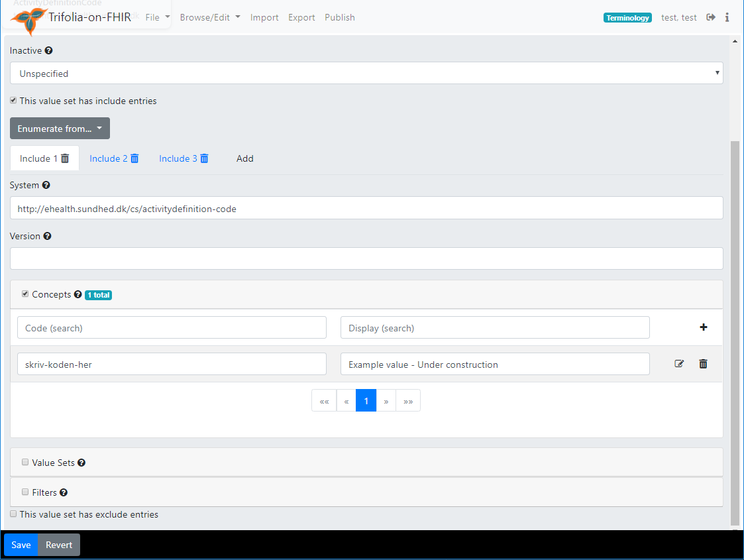Image resolution: width=744 pixels, height=560 pixels.
Task: Click the Save button
Action: tap(21, 545)
